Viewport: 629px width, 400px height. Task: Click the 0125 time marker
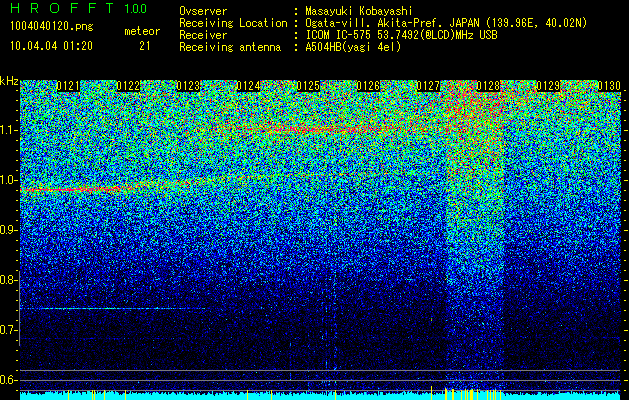tap(308, 86)
